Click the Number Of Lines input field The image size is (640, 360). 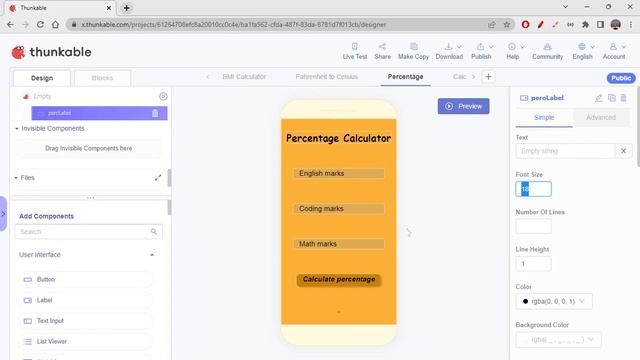(x=533, y=226)
